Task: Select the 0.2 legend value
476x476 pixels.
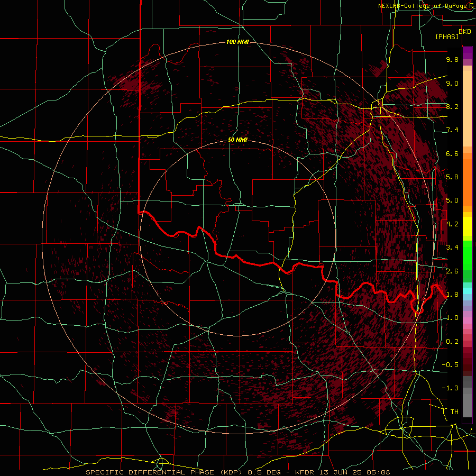Action: click(452, 342)
